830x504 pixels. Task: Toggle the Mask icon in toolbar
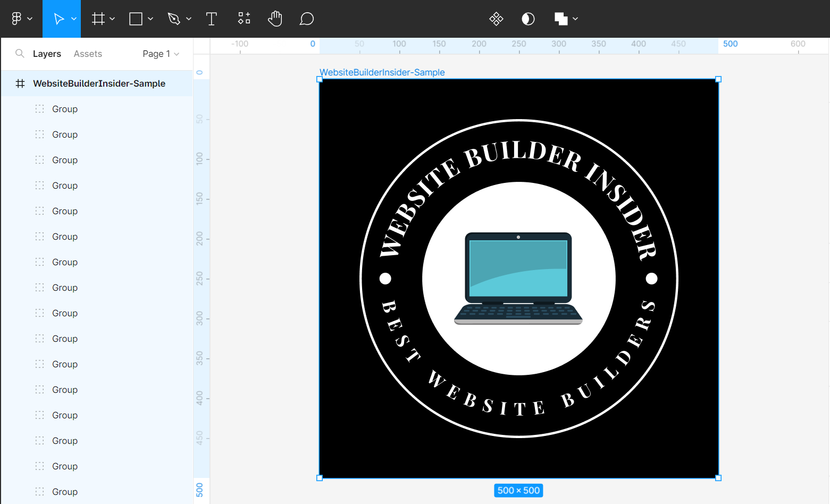[x=528, y=19]
